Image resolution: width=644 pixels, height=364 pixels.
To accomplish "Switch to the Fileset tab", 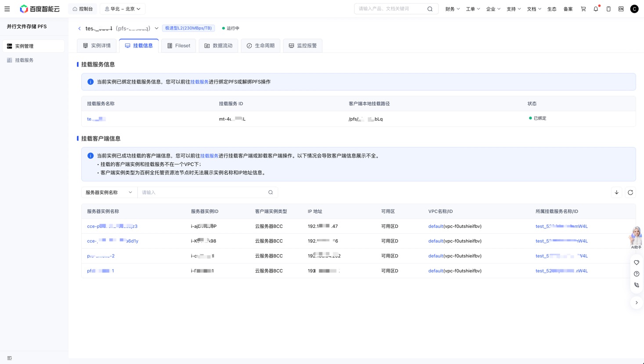I will pyautogui.click(x=179, y=46).
